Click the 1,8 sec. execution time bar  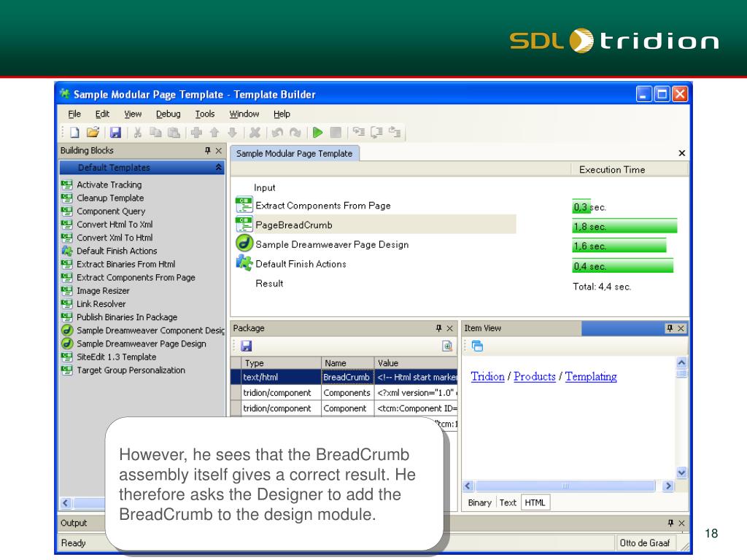624,226
